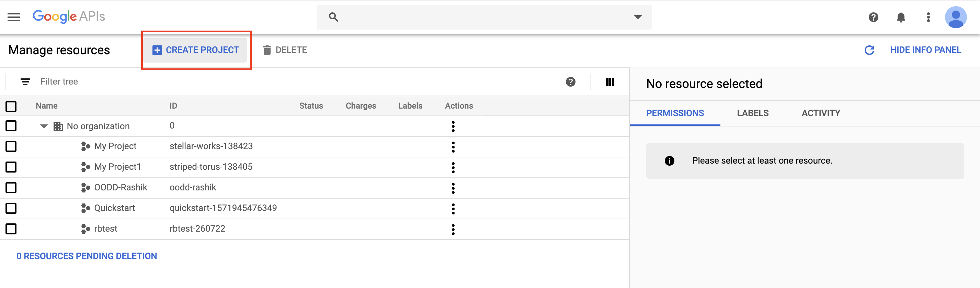Click into the header search field
The width and height of the screenshot is (980, 288).
[484, 17]
